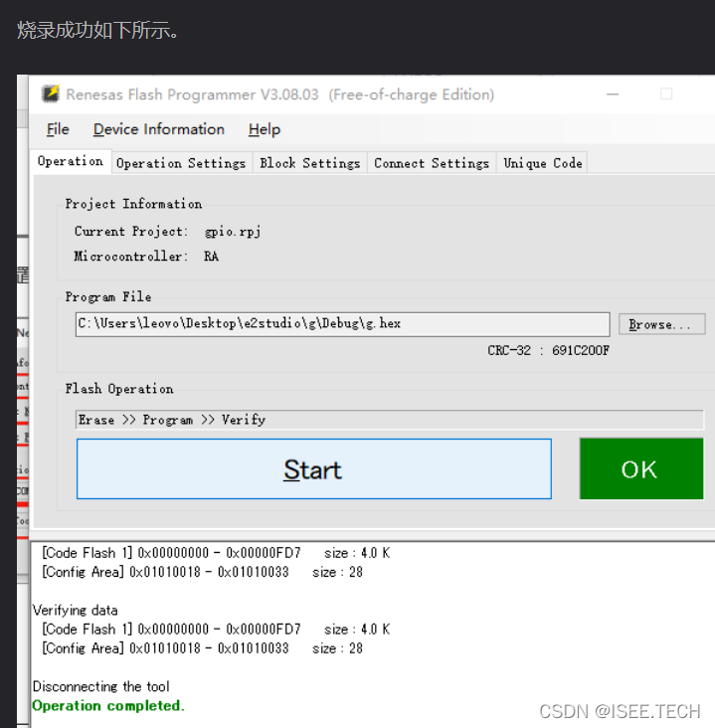
Task: Click the Config Area line under Verifying data
Action: pos(202,648)
